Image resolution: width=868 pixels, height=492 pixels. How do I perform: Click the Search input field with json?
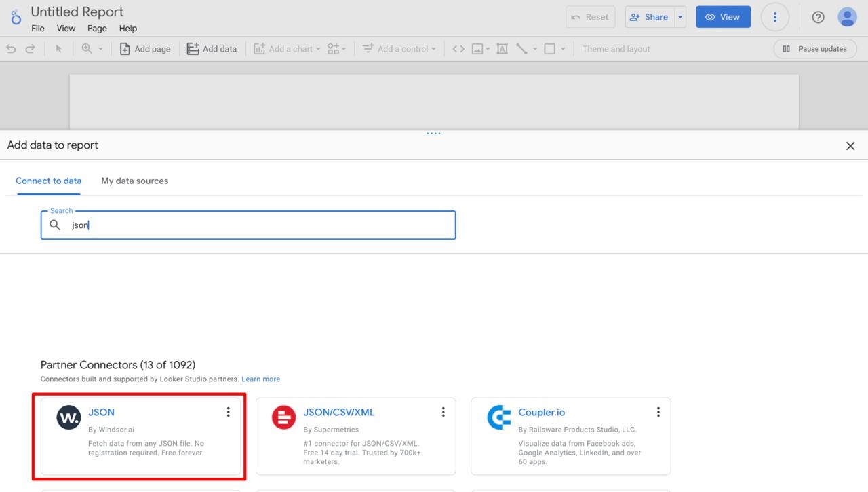248,225
